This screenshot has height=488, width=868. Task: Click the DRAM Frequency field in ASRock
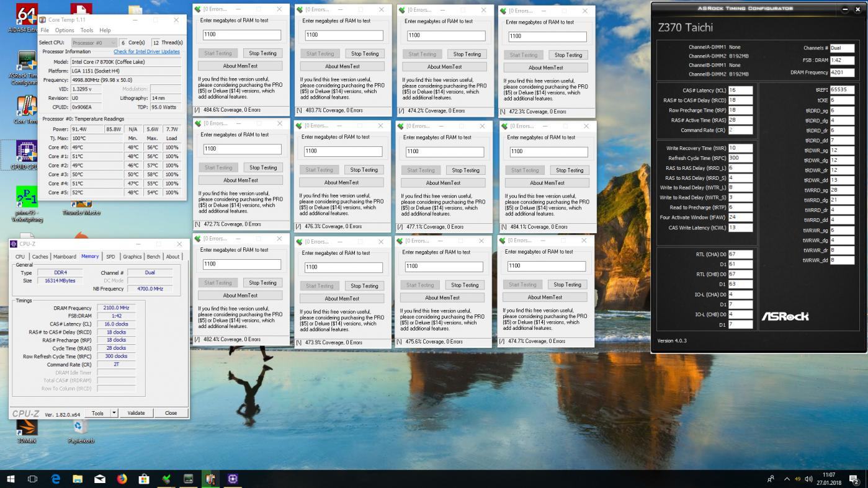(x=842, y=73)
